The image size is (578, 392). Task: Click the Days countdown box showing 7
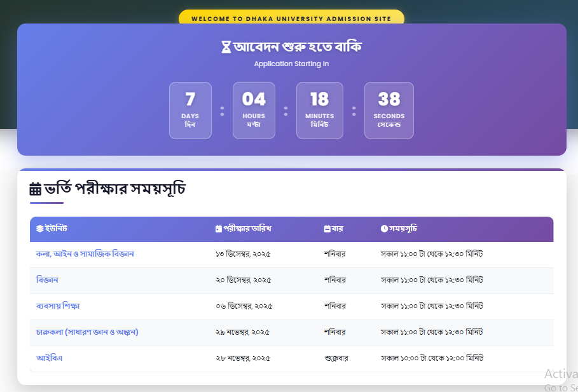[190, 111]
